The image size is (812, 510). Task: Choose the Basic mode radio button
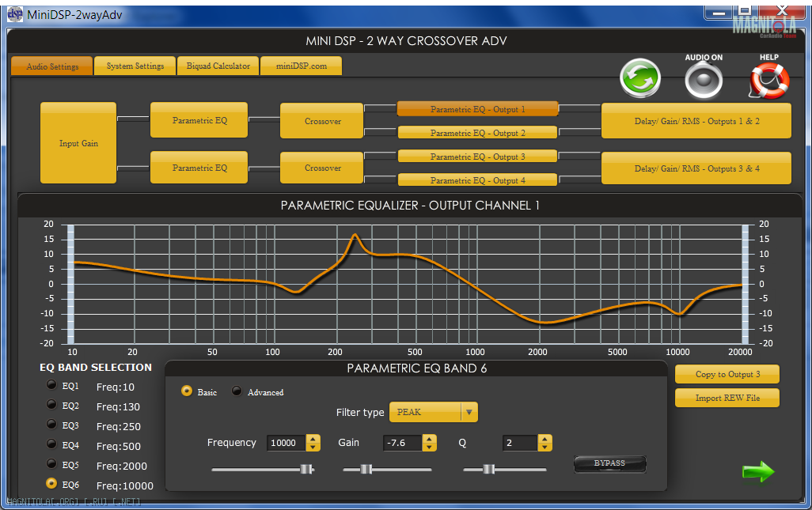[x=187, y=391]
